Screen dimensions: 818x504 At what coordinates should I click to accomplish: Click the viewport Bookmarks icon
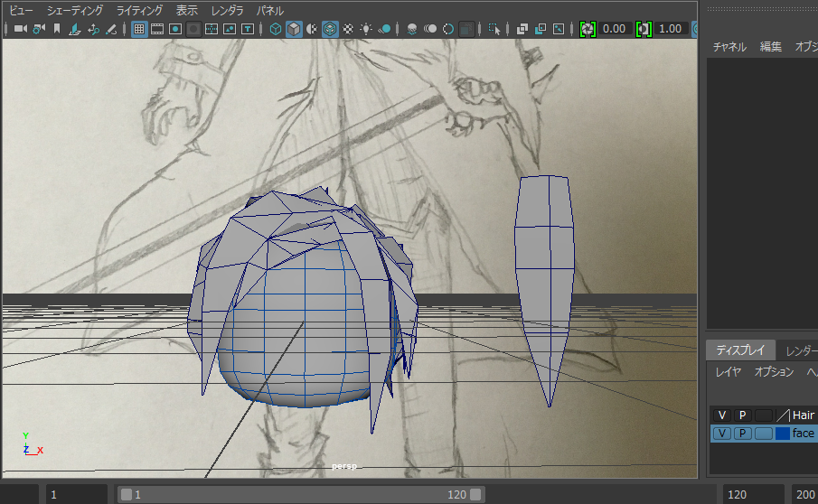point(57,29)
